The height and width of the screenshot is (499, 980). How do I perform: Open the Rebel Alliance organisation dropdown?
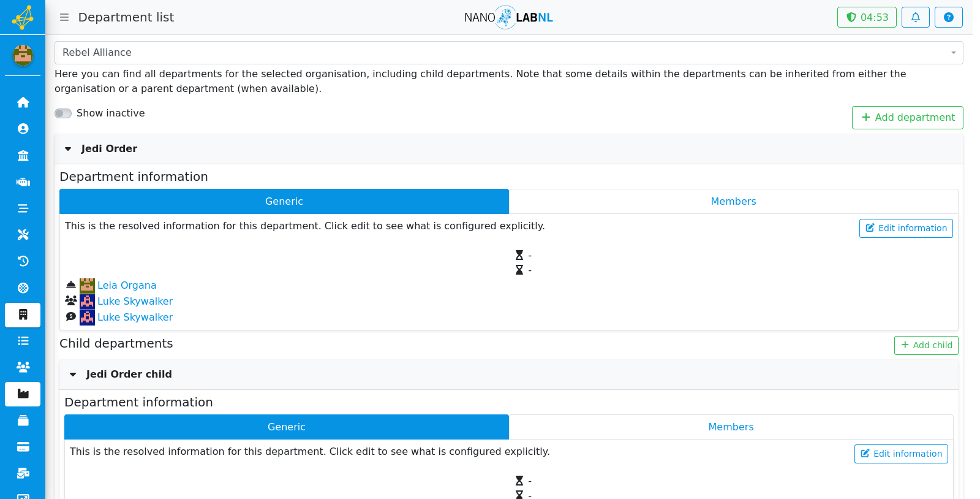click(x=508, y=53)
